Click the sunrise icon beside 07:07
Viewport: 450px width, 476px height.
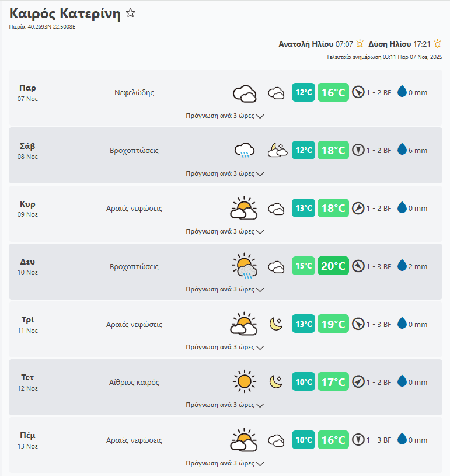click(360, 44)
